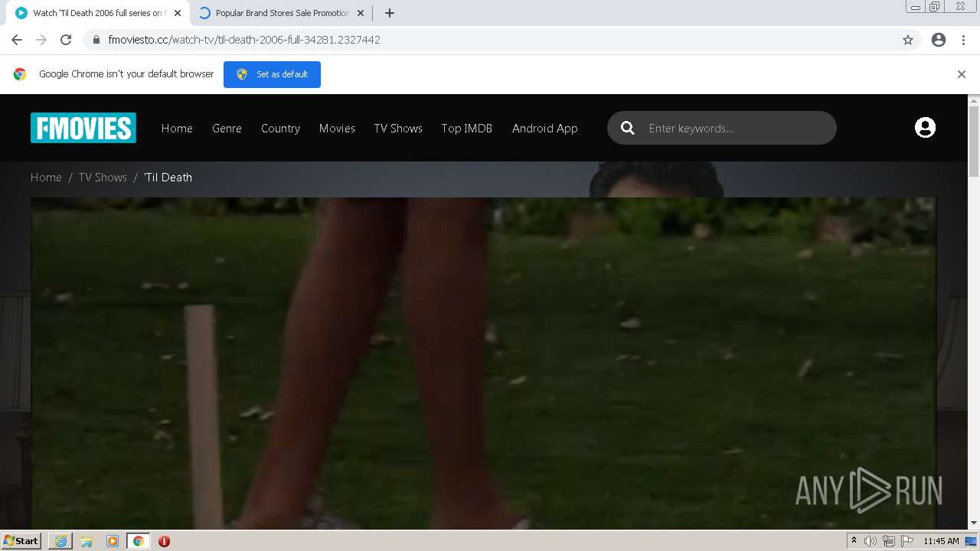View site info via the padlock icon
Viewport: 980px width, 551px height.
pos(96,40)
